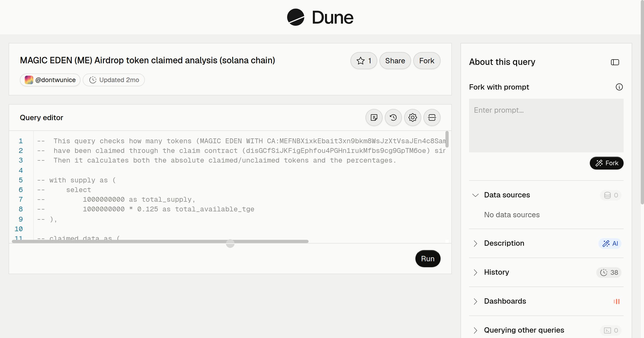Open the @dontwunice author profile
The height and width of the screenshot is (338, 644).
click(x=50, y=80)
